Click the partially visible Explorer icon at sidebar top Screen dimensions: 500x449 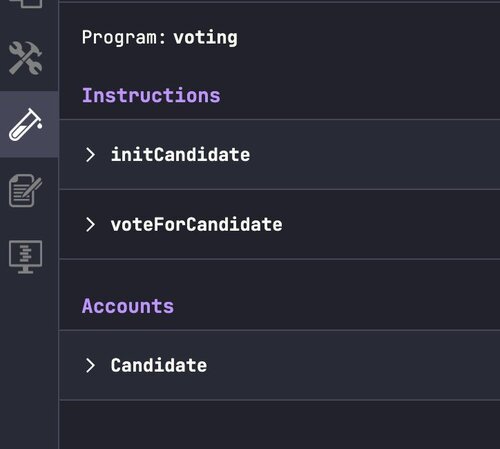(26, 4)
